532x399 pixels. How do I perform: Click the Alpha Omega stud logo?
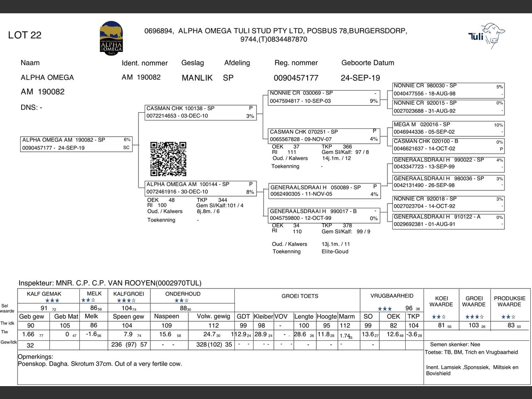[111, 38]
